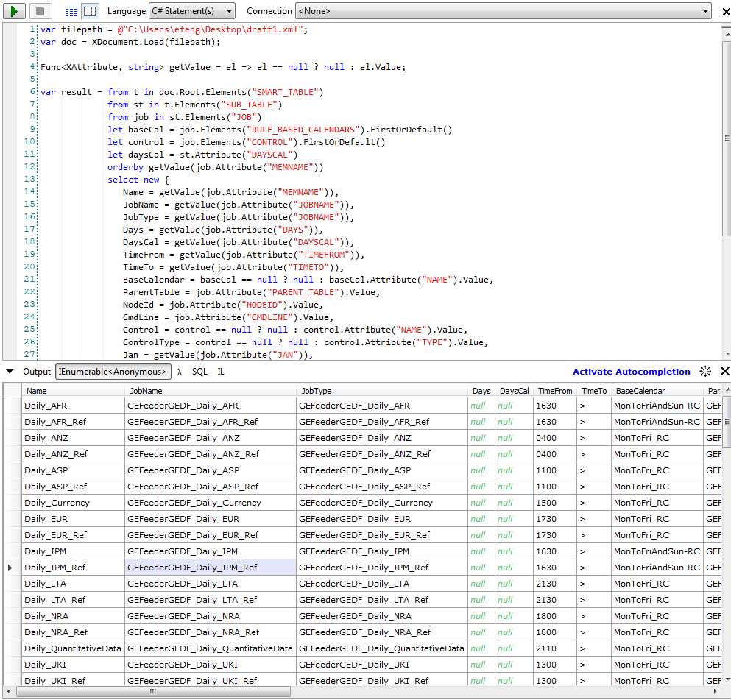
Task: Sort by the JobType column header
Action: (382, 391)
